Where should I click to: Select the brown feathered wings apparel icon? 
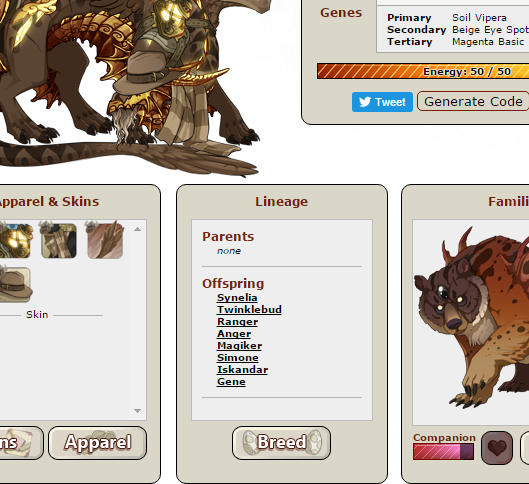click(x=105, y=240)
